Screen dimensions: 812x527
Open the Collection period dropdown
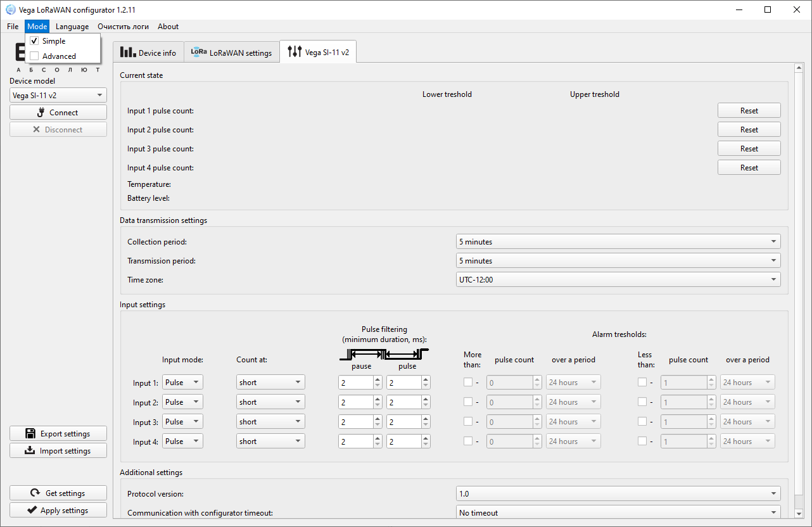(618, 242)
